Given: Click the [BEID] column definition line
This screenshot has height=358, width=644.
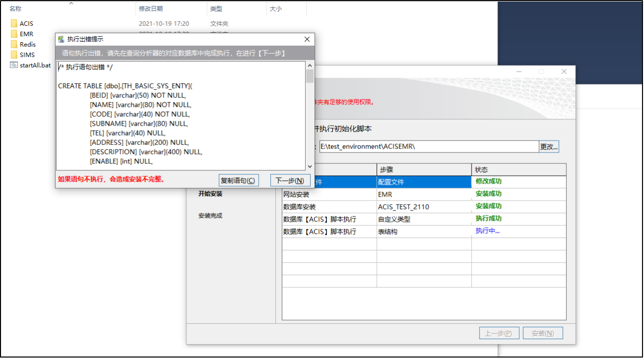Looking at the screenshot, I should coord(138,95).
